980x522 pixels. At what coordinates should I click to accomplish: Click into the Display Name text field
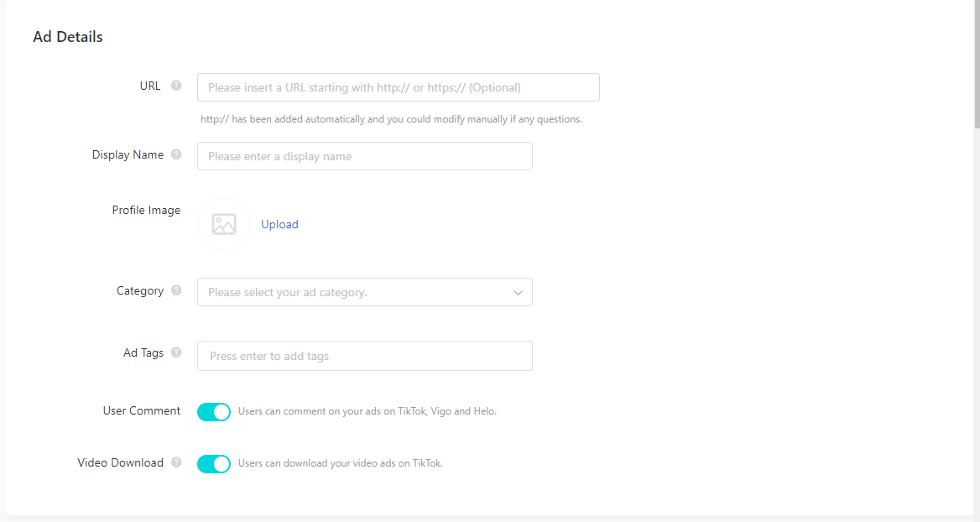click(365, 156)
